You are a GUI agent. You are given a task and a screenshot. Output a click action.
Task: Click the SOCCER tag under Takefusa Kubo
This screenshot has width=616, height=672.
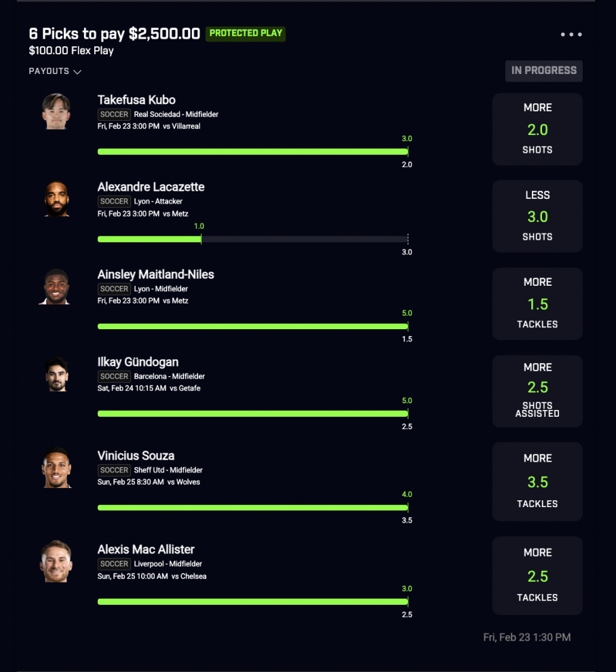pos(114,115)
